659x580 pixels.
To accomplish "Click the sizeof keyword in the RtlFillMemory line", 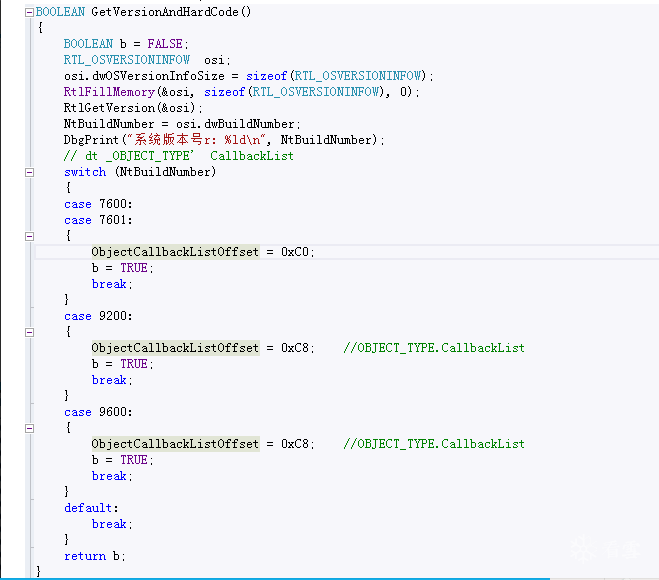I will coord(224,92).
